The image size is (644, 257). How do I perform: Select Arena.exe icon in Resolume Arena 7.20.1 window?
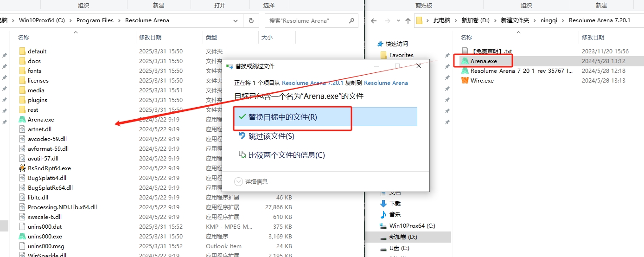tap(465, 61)
